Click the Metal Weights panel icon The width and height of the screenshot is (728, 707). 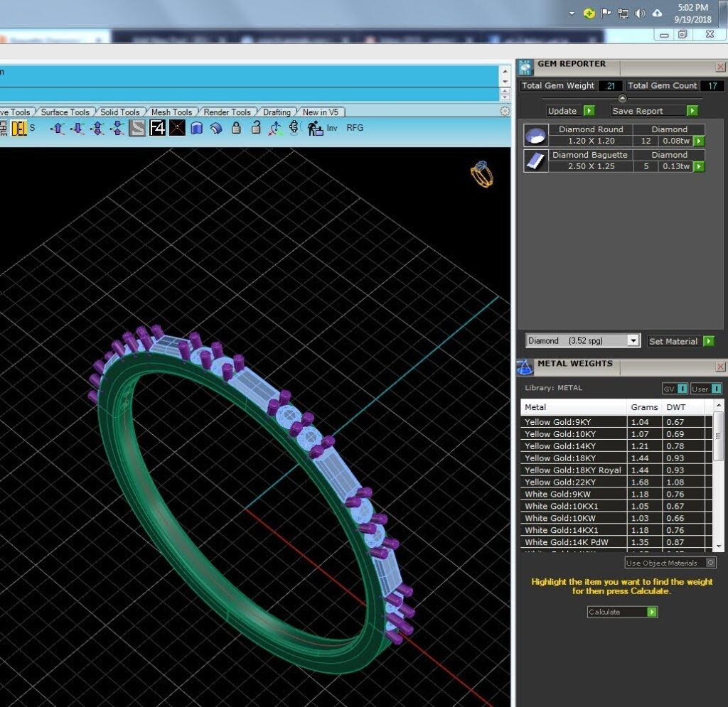pyautogui.click(x=525, y=367)
